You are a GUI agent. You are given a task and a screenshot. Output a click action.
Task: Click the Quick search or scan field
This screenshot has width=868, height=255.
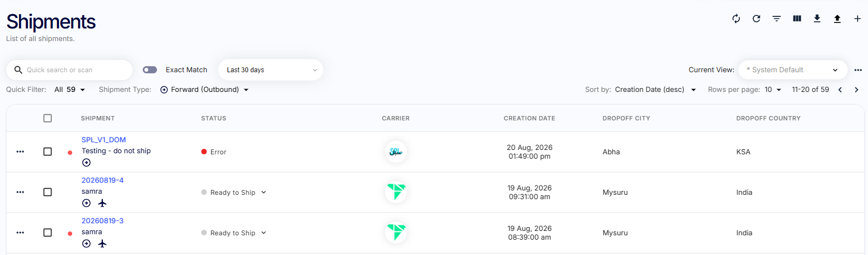(x=69, y=70)
